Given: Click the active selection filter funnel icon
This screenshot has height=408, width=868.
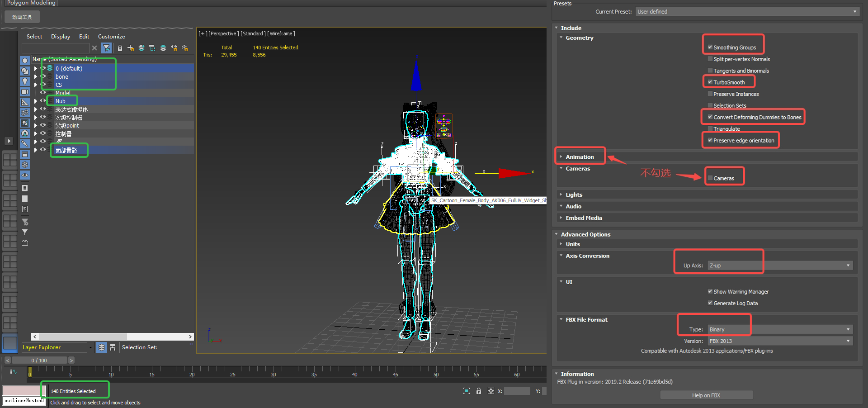Looking at the screenshot, I should (x=106, y=48).
